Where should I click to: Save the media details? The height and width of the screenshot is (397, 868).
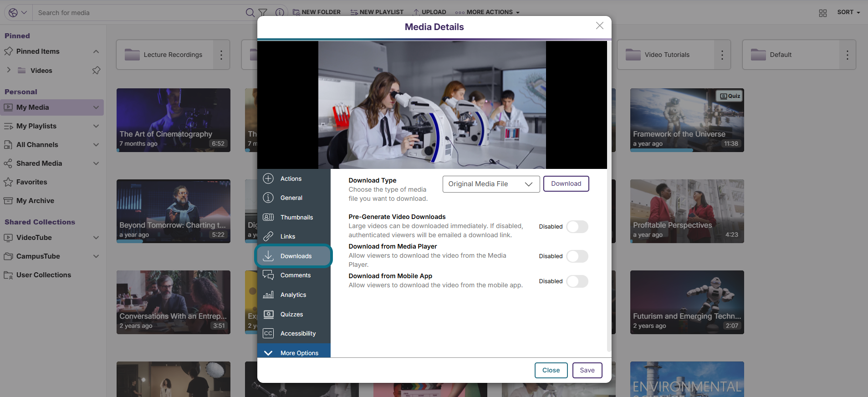click(x=587, y=370)
